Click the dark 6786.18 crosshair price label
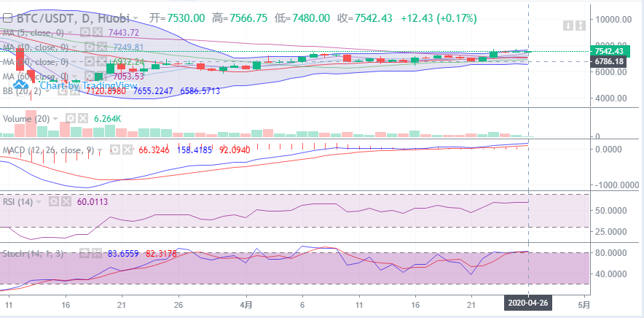This screenshot has width=644, height=318. pos(609,62)
